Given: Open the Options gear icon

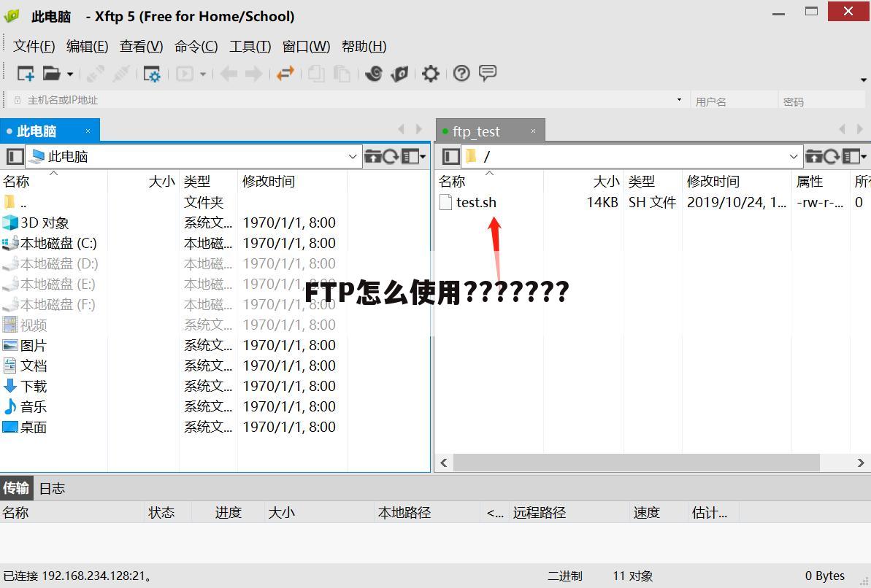Looking at the screenshot, I should [431, 73].
